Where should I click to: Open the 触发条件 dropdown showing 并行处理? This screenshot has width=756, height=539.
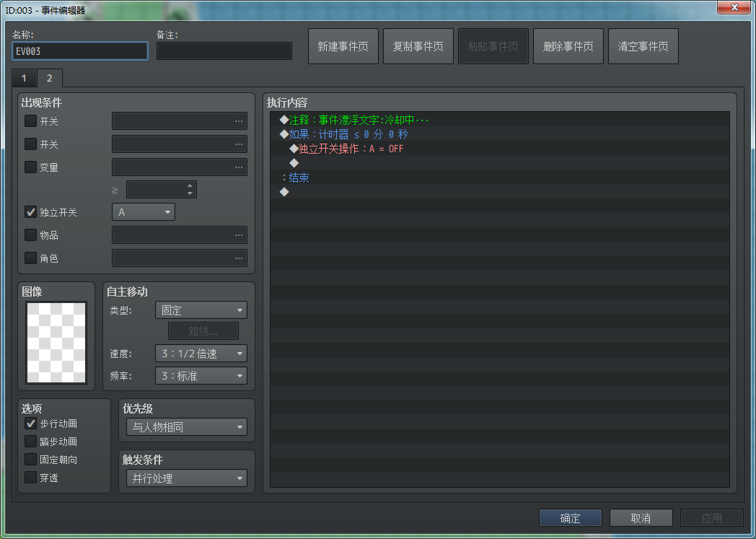point(187,478)
